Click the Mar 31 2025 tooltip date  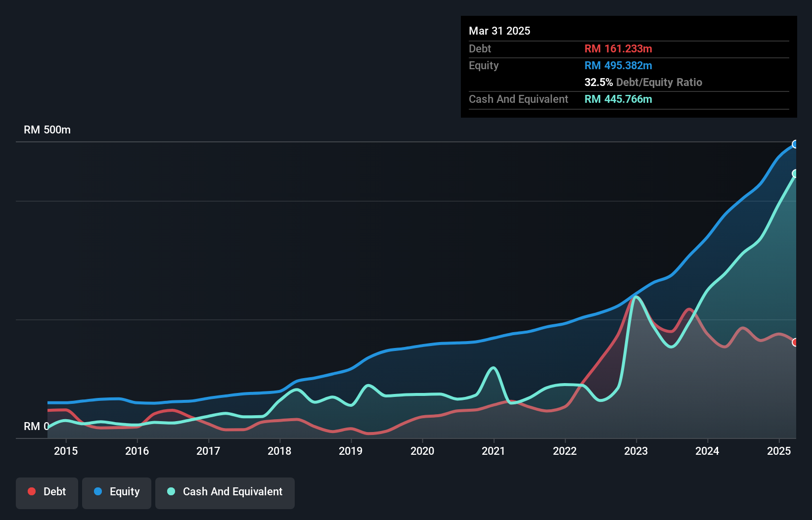point(499,31)
